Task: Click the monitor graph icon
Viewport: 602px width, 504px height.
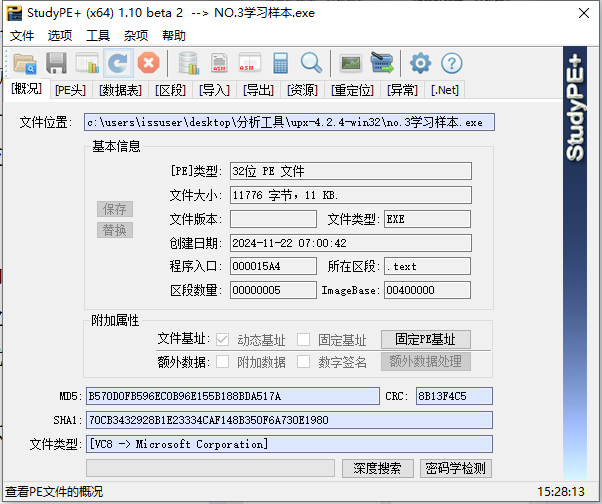Action: 351,63
